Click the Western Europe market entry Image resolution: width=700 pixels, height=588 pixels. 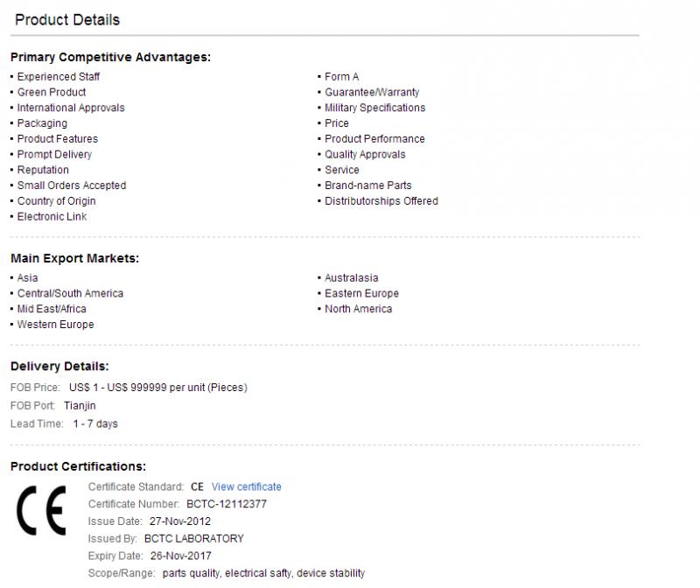[55, 325]
